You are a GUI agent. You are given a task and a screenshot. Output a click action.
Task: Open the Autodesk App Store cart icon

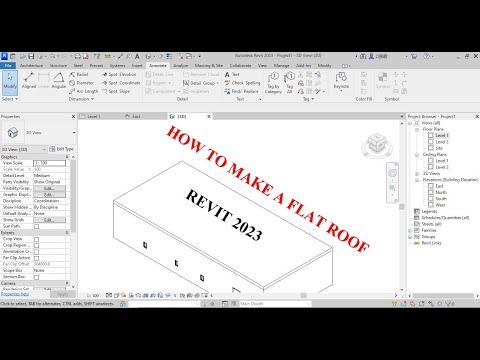(414, 56)
